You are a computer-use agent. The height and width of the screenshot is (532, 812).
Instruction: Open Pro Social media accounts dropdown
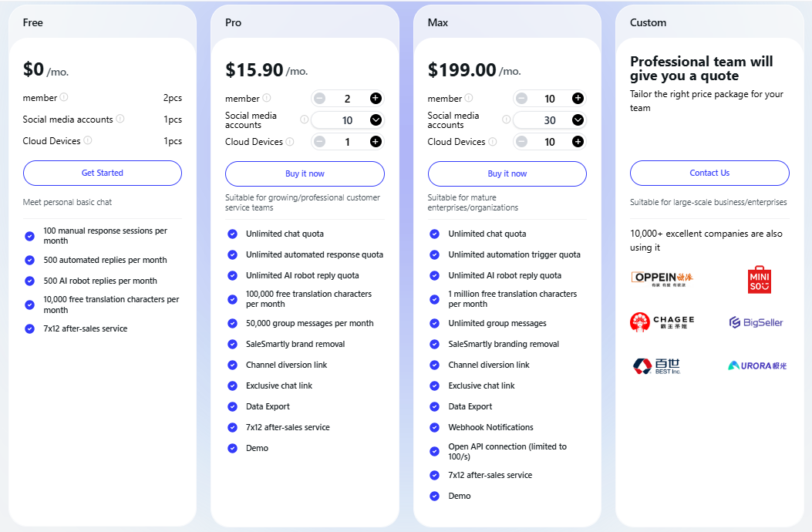(x=376, y=120)
